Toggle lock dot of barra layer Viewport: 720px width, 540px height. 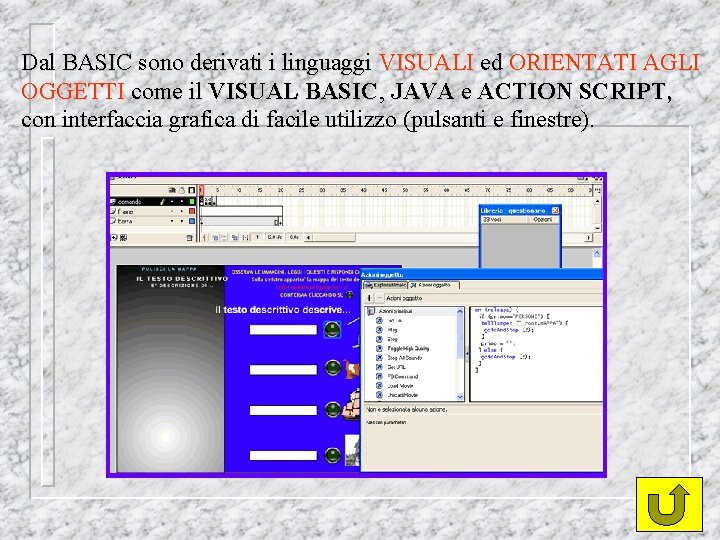[x=182, y=221]
